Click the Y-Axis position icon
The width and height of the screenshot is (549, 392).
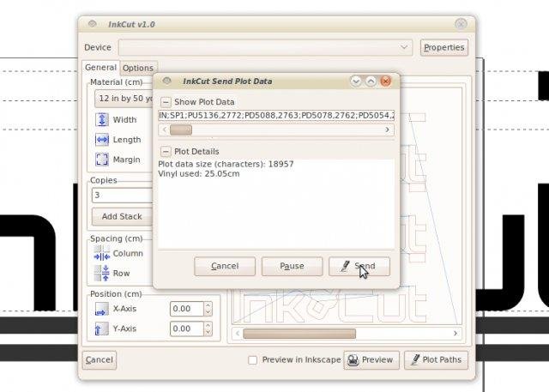(x=102, y=329)
